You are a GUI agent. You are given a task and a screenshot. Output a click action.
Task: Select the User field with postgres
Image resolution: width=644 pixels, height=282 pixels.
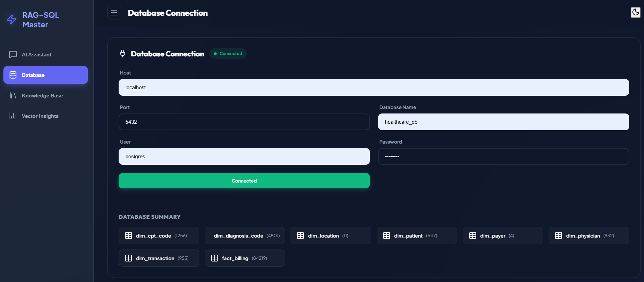(244, 157)
